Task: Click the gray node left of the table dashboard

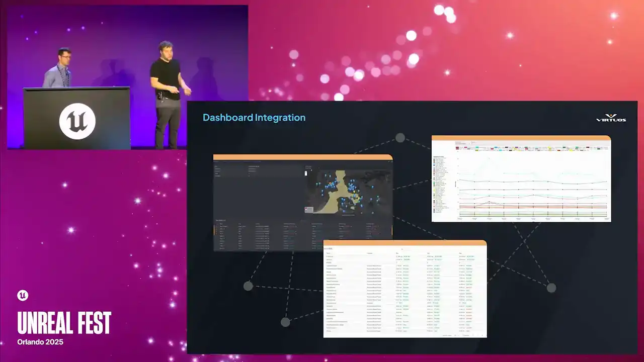Action: coord(248,286)
